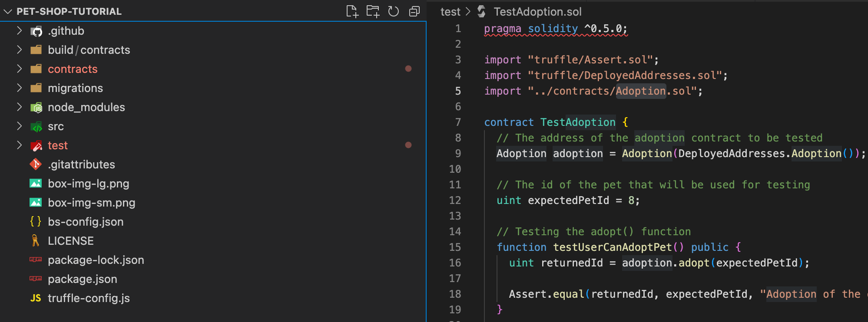
Task: Open package.json file
Action: pyautogui.click(x=83, y=279)
